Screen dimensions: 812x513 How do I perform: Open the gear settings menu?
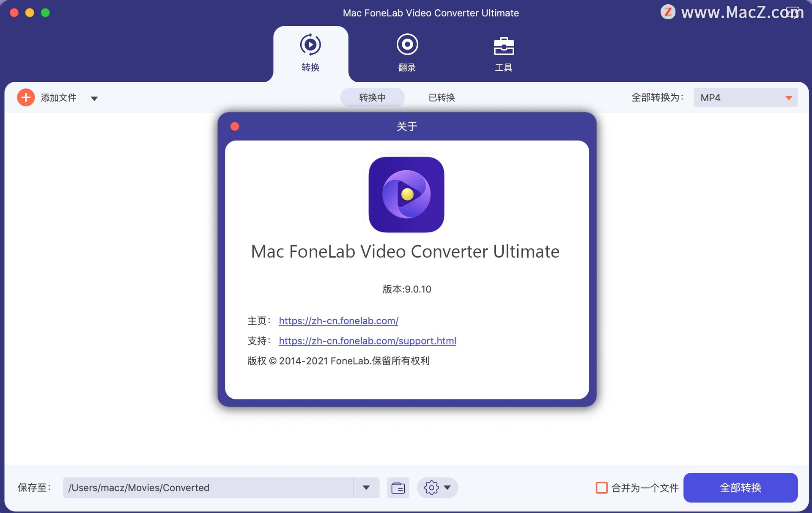coord(437,488)
